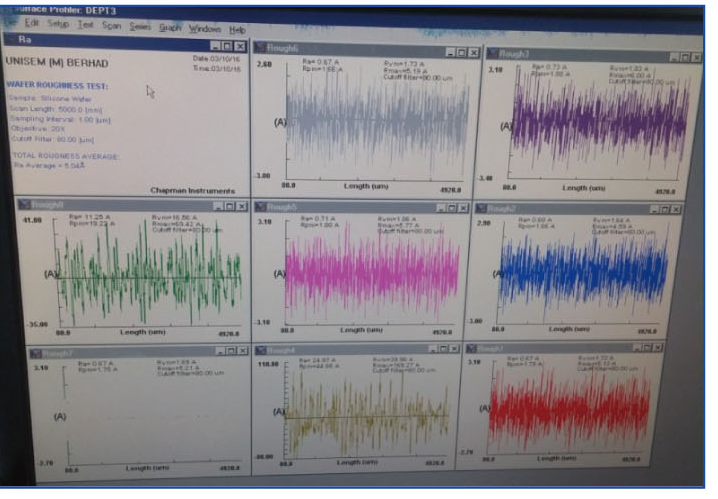The image size is (718, 499).
Task: Click the Rough3 window title icon
Action: (493, 53)
